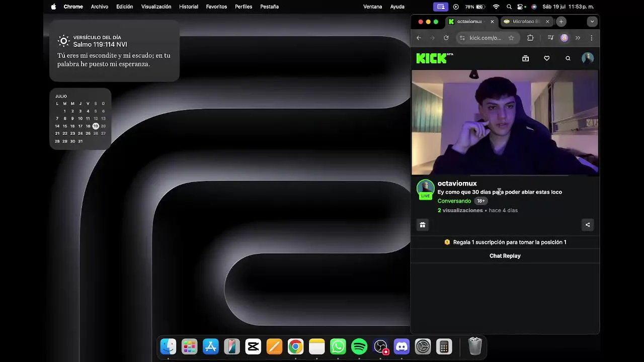Click the Chat Replay header
The width and height of the screenshot is (644, 362).
tap(505, 256)
